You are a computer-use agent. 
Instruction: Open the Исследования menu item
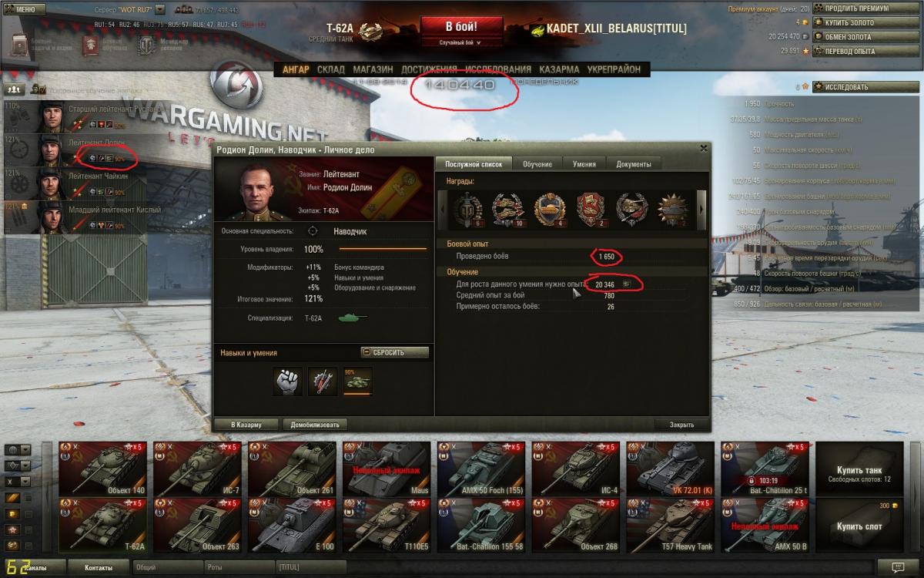point(497,69)
